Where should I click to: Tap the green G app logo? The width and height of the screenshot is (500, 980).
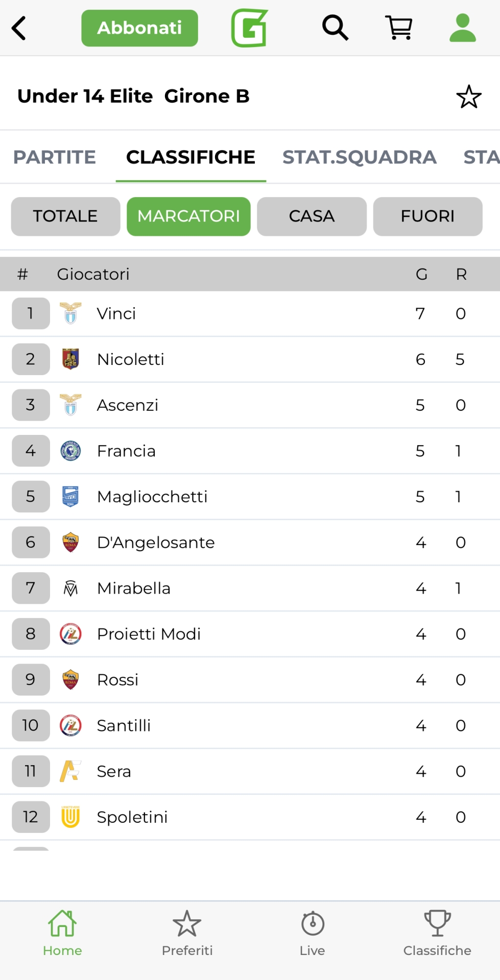[250, 28]
